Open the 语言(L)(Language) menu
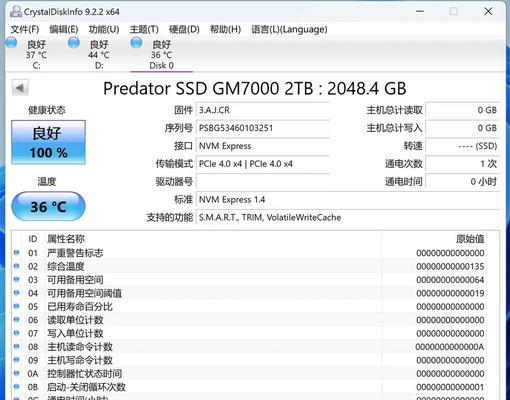The image size is (510, 400). click(289, 29)
